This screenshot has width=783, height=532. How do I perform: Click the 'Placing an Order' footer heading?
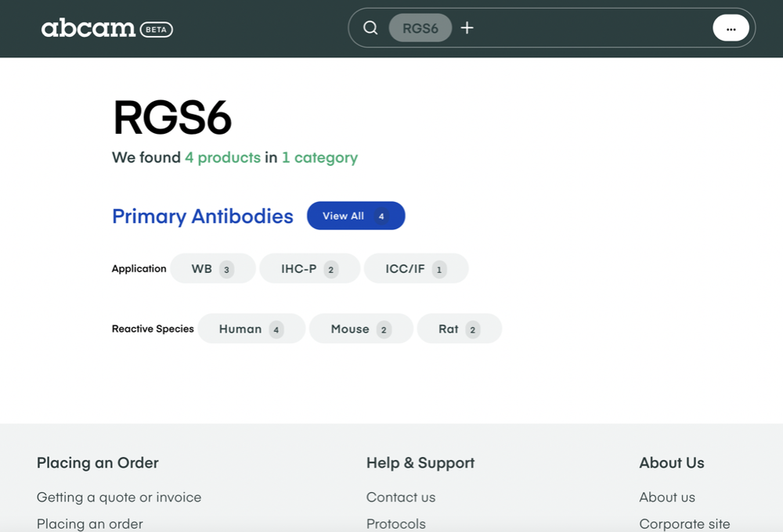(x=97, y=462)
